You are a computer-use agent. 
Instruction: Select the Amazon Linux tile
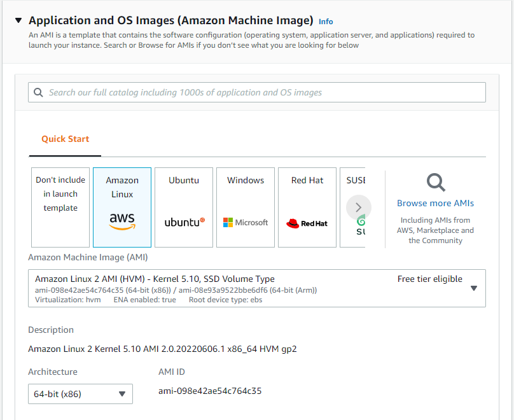(x=122, y=207)
